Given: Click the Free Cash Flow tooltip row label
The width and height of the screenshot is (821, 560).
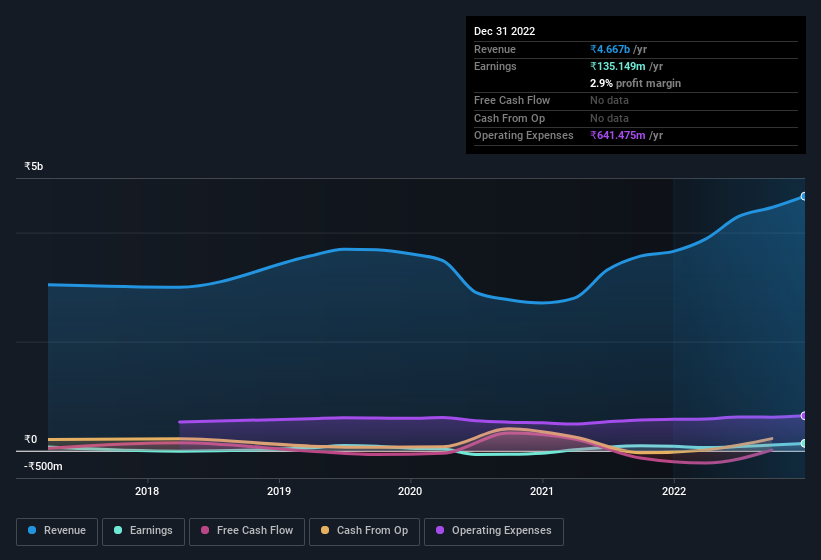Looking at the screenshot, I should 512,100.
